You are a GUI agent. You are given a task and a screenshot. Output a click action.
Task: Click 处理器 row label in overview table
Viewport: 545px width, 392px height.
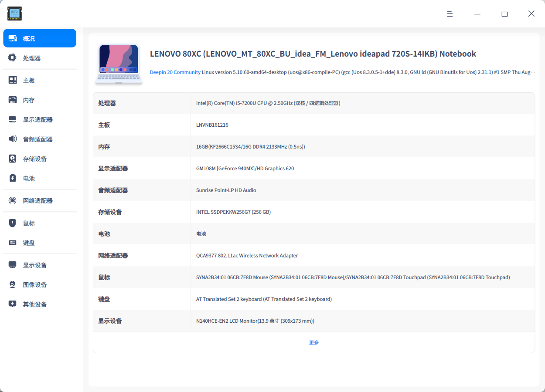click(107, 103)
